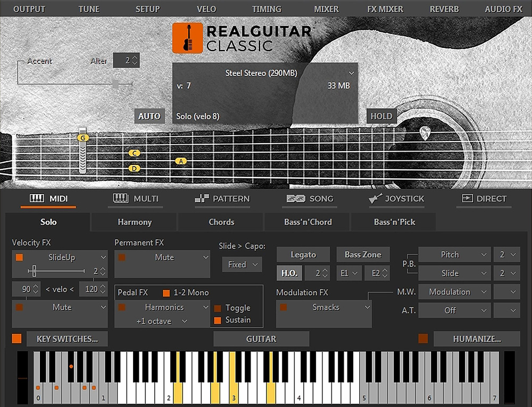This screenshot has height=407, width=532.
Task: Click the H.O. button
Action: [289, 273]
